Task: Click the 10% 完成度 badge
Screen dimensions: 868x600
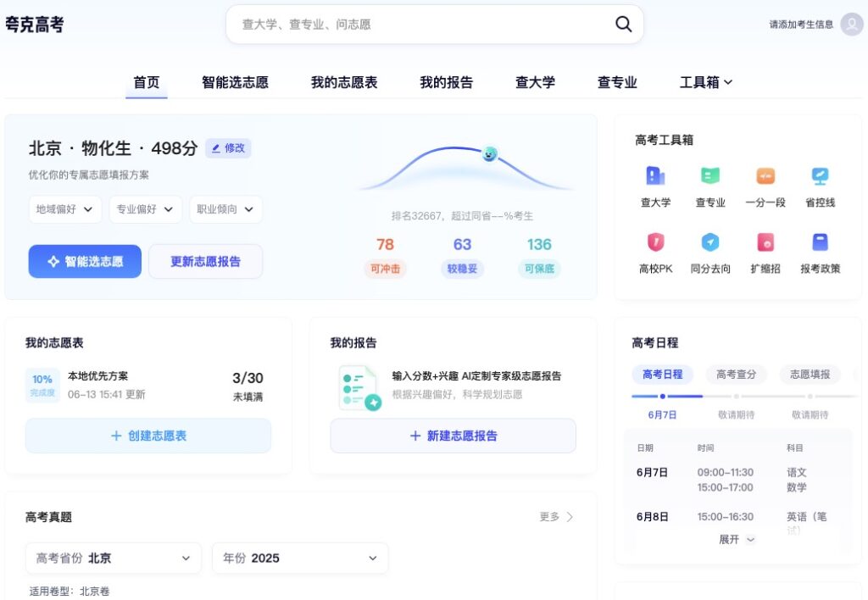Action: click(42, 386)
